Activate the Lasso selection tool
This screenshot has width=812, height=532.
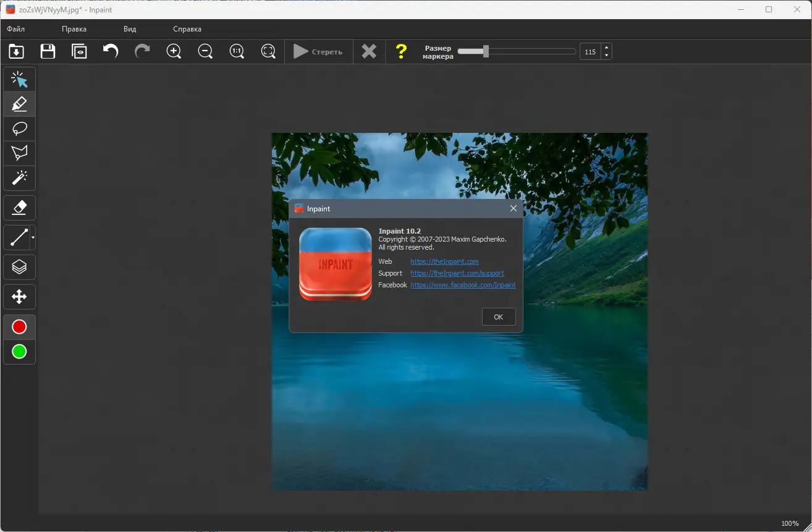pos(19,129)
